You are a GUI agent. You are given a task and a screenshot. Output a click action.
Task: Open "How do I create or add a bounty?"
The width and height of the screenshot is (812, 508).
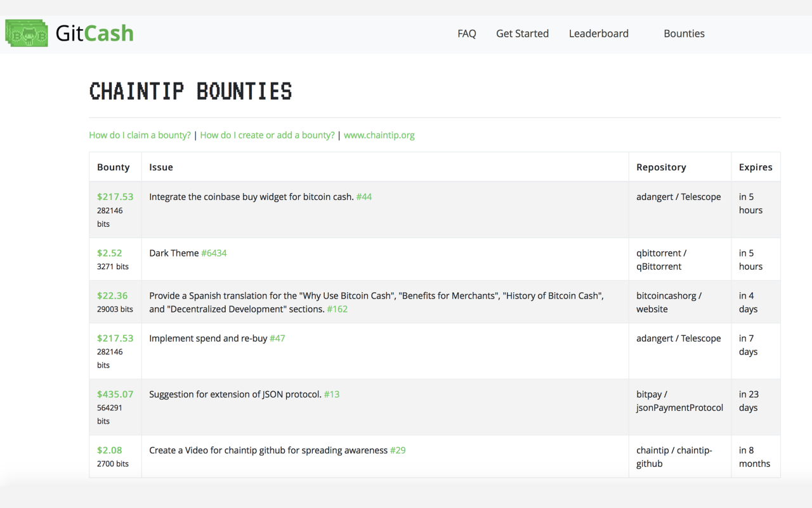(x=267, y=135)
